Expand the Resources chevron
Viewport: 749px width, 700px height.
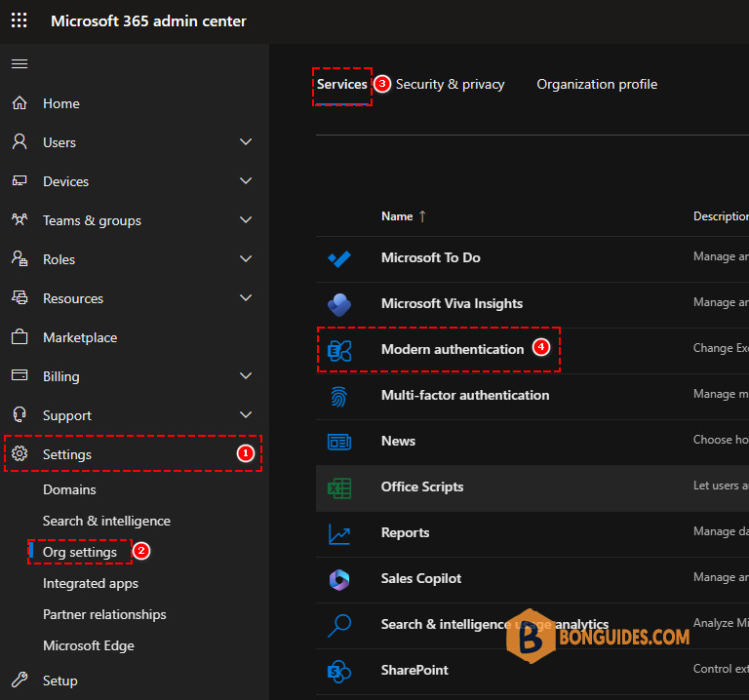pos(246,297)
